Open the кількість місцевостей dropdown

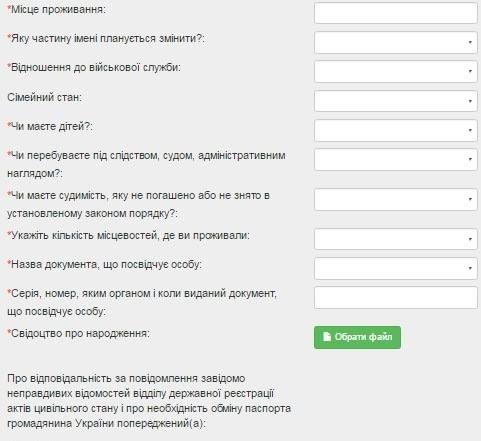396,239
